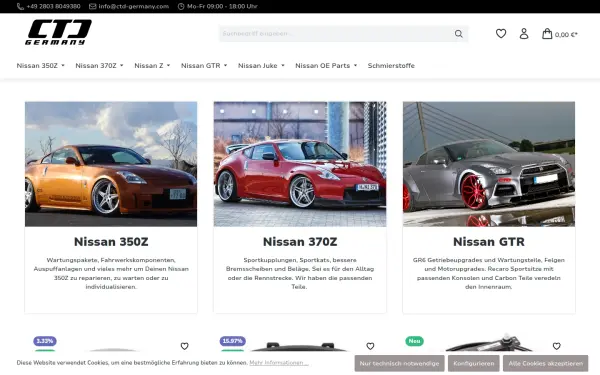
Task: Click the Nissan GTR description text
Action: coord(489,273)
